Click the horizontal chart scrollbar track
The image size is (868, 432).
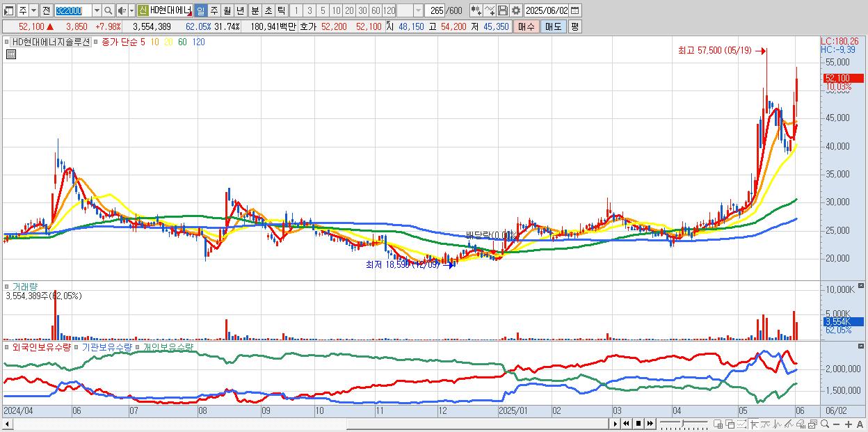pos(310,424)
